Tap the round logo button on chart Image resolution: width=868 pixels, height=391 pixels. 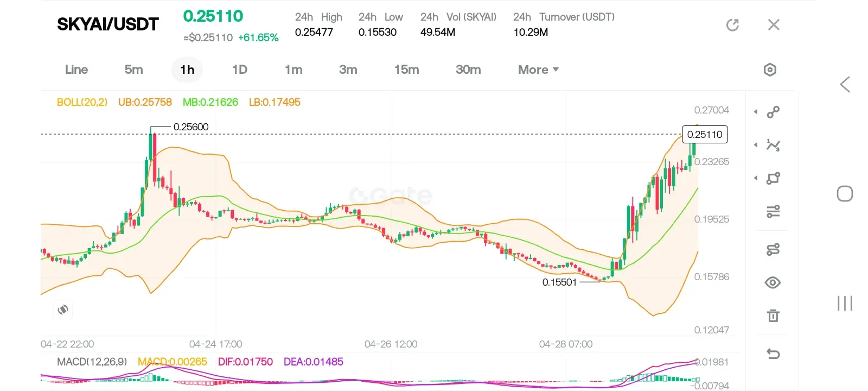click(x=63, y=310)
